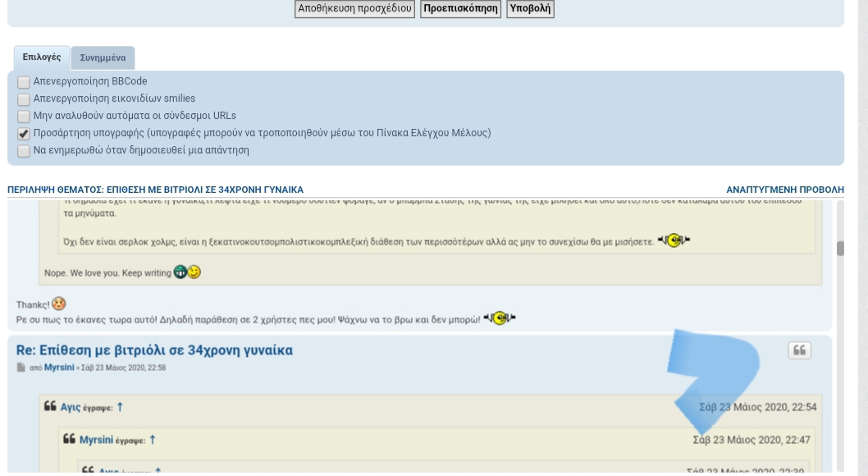
Task: Enable notification when a reply is posted
Action: tap(23, 150)
